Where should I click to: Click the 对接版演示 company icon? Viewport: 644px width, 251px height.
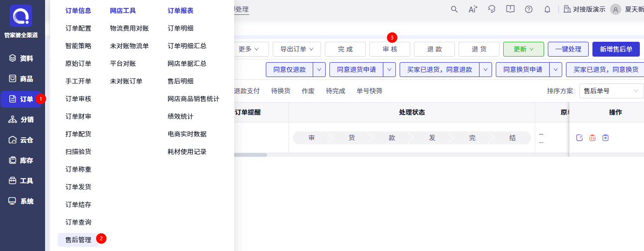pyautogui.click(x=567, y=9)
